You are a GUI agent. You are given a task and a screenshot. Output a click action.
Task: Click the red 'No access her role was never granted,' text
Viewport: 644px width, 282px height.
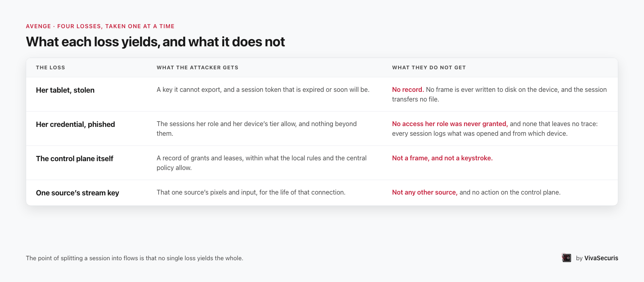point(450,124)
